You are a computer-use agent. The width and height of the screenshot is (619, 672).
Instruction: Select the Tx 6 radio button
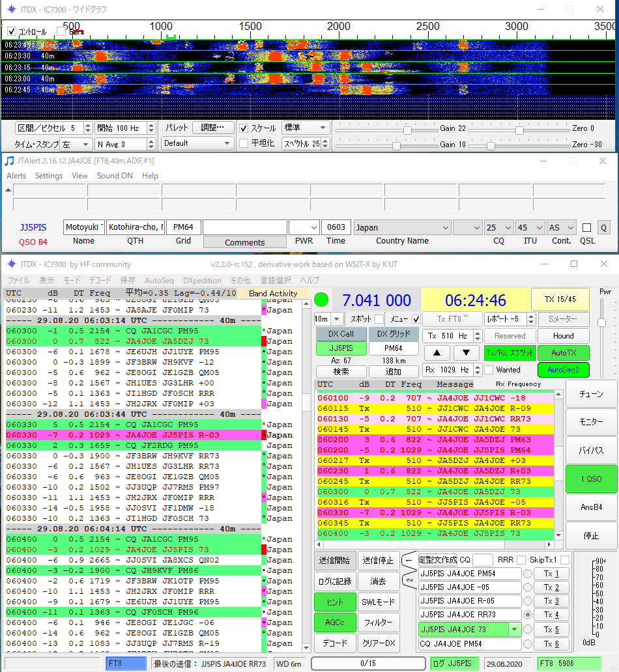pyautogui.click(x=528, y=644)
